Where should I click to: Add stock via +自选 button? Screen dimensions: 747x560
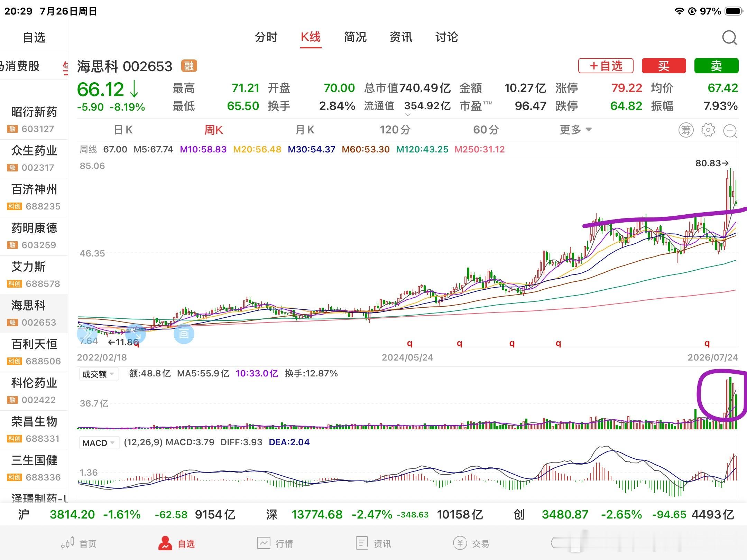606,66
